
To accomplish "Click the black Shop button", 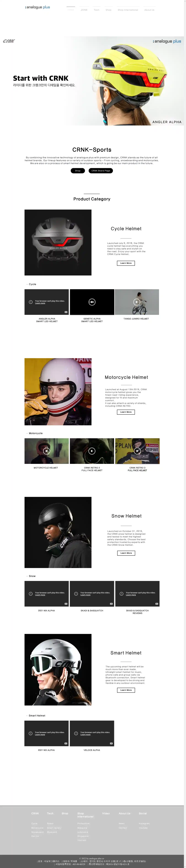I will 78,170.
